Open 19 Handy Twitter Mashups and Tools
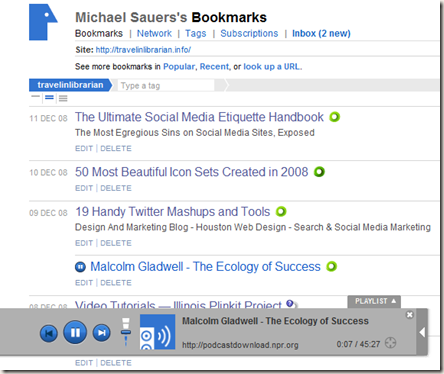Image resolution: width=444 pixels, height=374 pixels. [173, 212]
